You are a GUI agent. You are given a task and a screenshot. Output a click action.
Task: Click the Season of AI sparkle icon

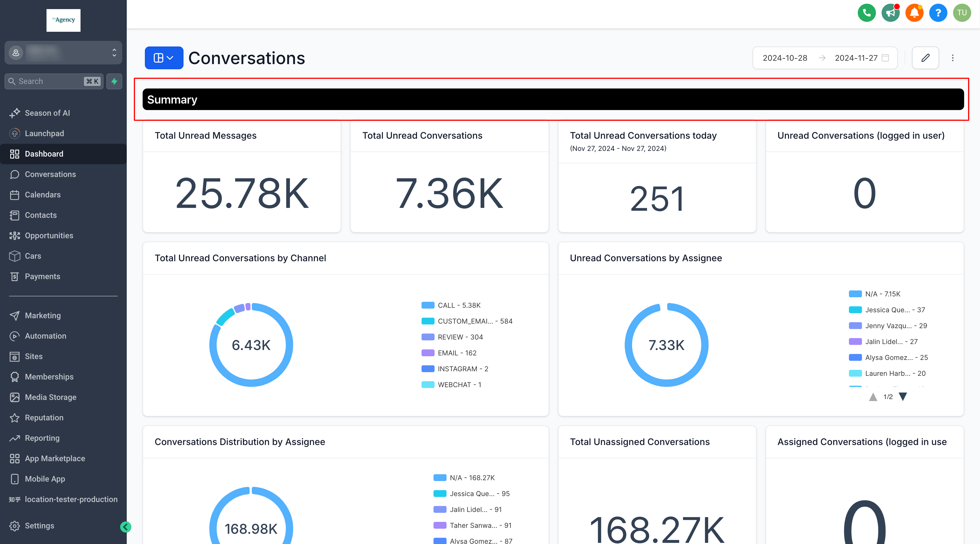tap(14, 113)
